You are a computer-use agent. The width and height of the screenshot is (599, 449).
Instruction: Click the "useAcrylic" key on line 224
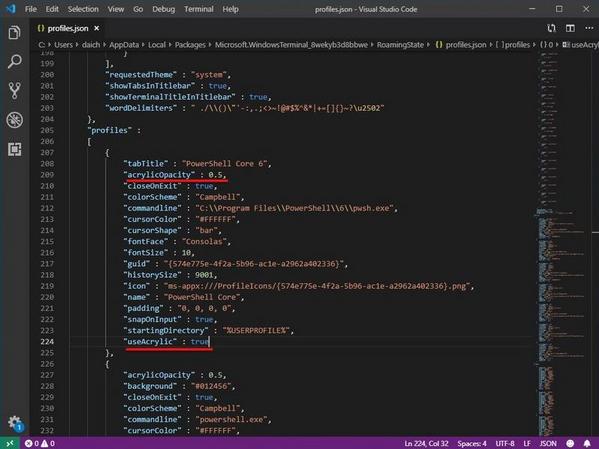(150, 342)
